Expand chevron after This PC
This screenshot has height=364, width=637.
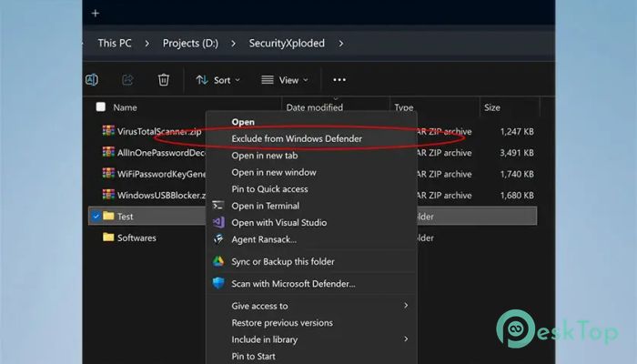tap(147, 44)
